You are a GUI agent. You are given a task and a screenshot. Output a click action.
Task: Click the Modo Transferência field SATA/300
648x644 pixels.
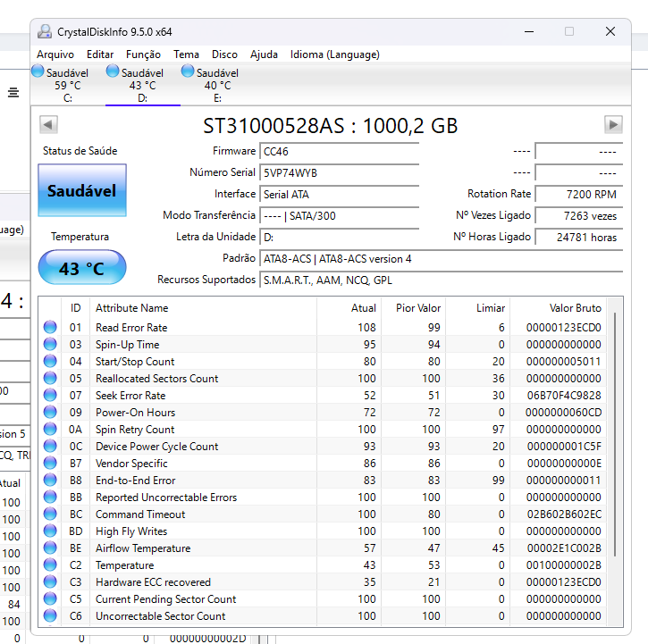340,215
